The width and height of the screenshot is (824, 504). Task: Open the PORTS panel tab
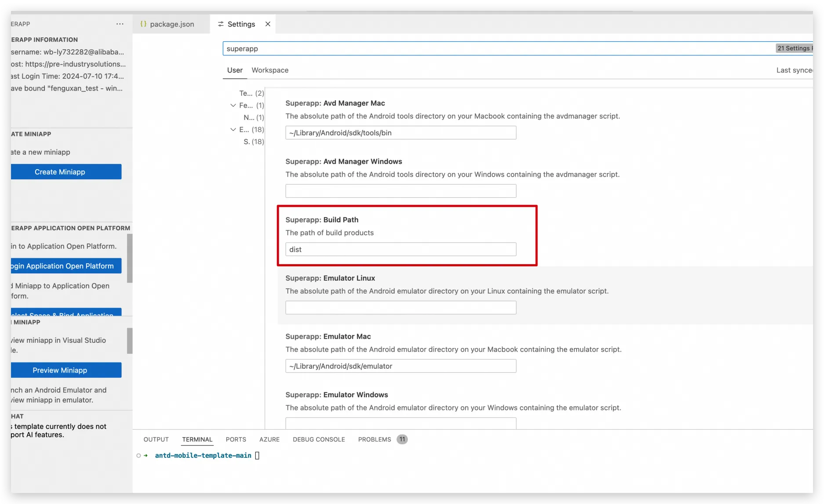click(x=236, y=439)
